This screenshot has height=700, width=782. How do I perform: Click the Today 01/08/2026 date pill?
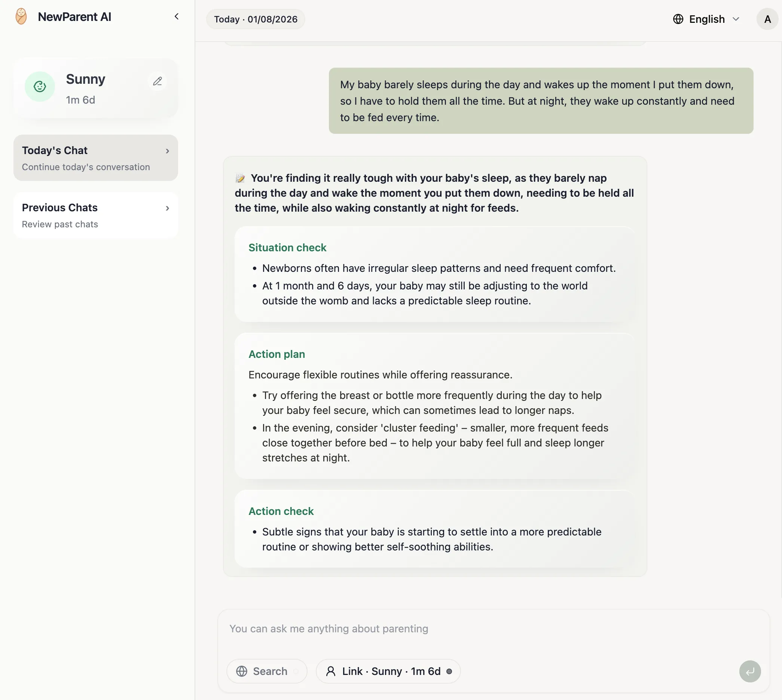[x=256, y=19]
